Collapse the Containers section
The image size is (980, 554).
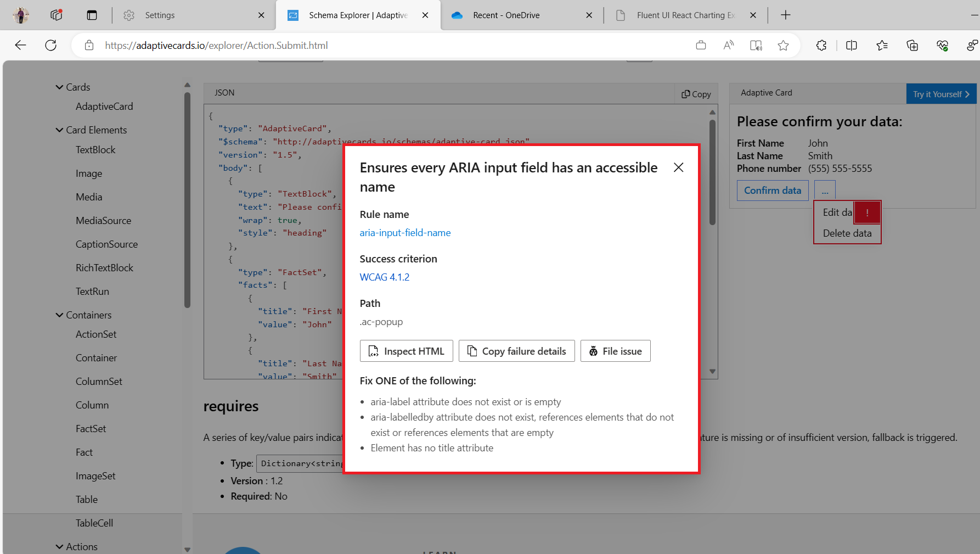coord(59,315)
